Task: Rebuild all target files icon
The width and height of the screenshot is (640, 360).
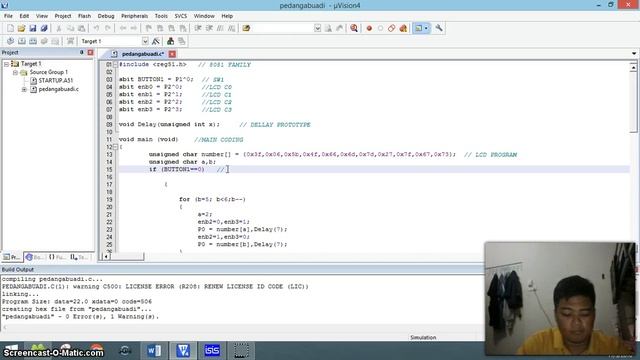Action: [33, 41]
